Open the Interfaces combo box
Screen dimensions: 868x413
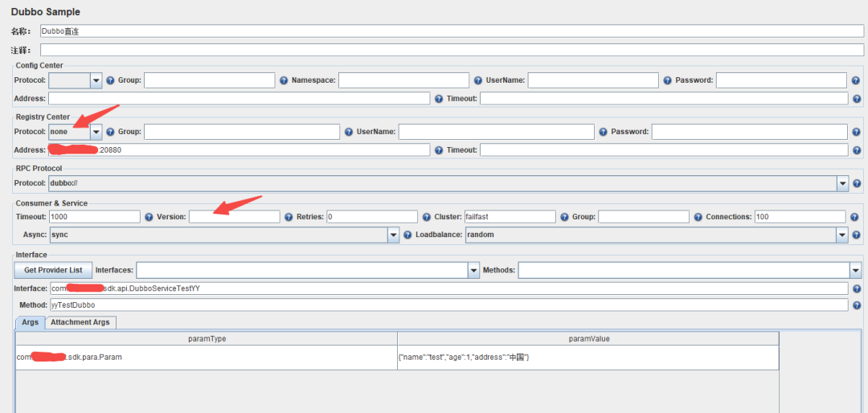[308, 270]
